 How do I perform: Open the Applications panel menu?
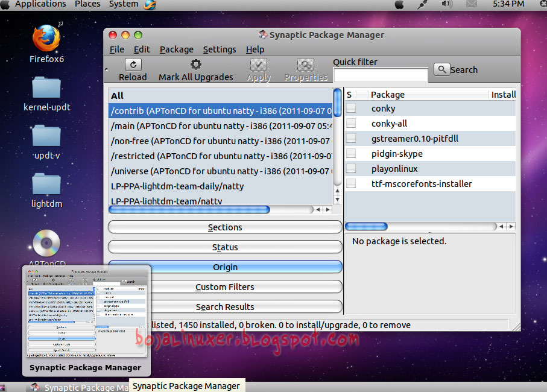pos(40,4)
